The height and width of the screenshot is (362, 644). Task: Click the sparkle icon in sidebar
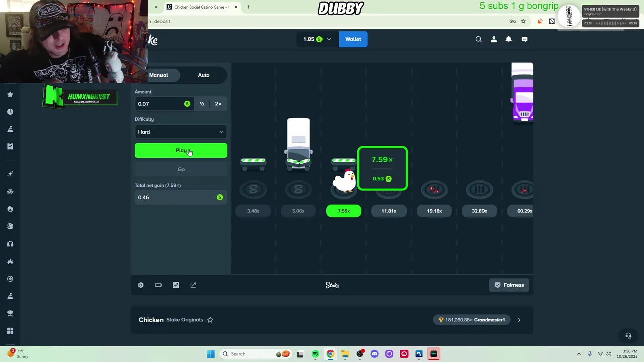pyautogui.click(x=10, y=174)
